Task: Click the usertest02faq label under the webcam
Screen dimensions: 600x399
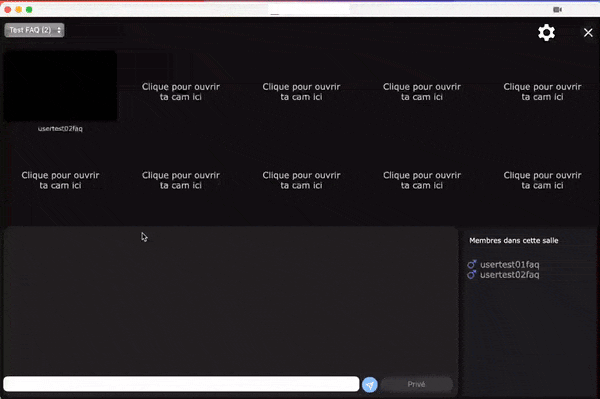Action: (60, 129)
